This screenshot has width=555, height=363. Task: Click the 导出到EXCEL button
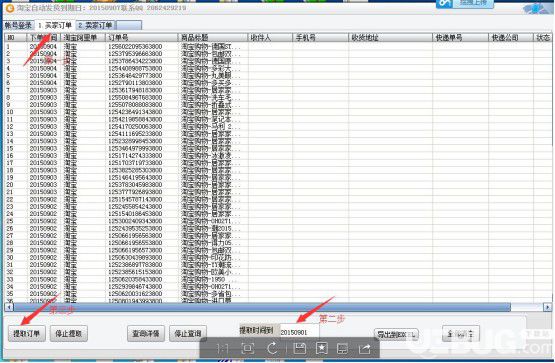396,334
